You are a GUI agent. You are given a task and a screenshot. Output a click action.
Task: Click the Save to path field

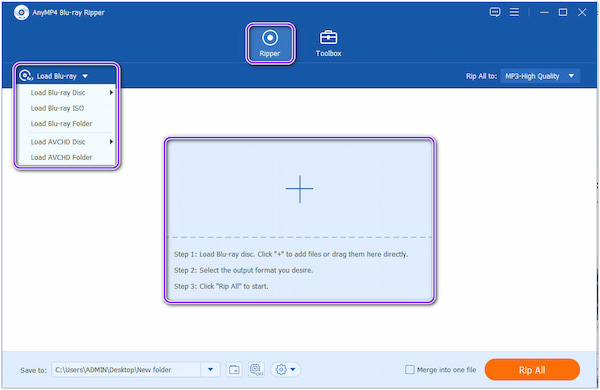[x=126, y=370]
